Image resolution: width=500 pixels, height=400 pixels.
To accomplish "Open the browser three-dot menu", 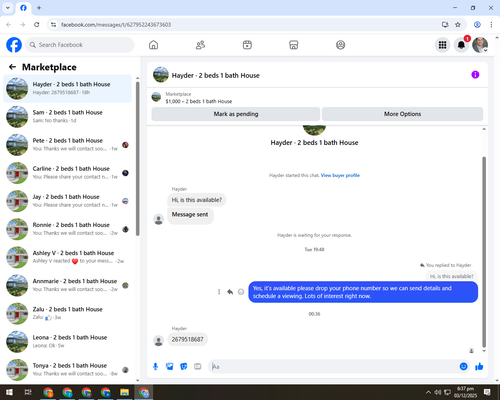I will pos(491,25).
